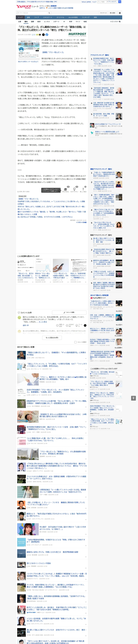This screenshot has width=138, height=644.
Task: Open 購入履歴 link
Action: tap(112, 13)
